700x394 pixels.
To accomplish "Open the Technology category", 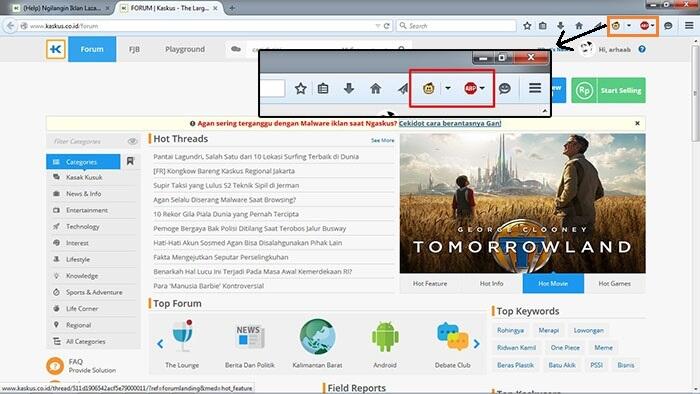I will click(x=83, y=227).
